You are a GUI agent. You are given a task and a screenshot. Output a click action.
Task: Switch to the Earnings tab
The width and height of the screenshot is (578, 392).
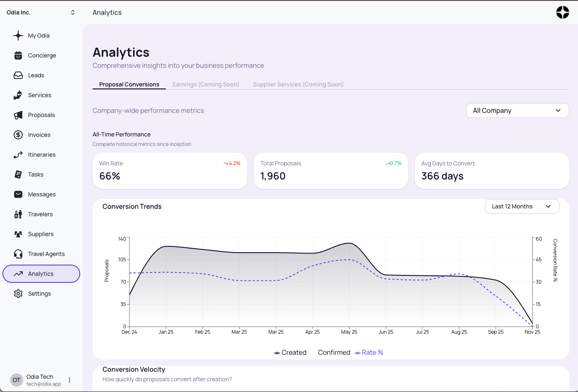[x=206, y=84]
